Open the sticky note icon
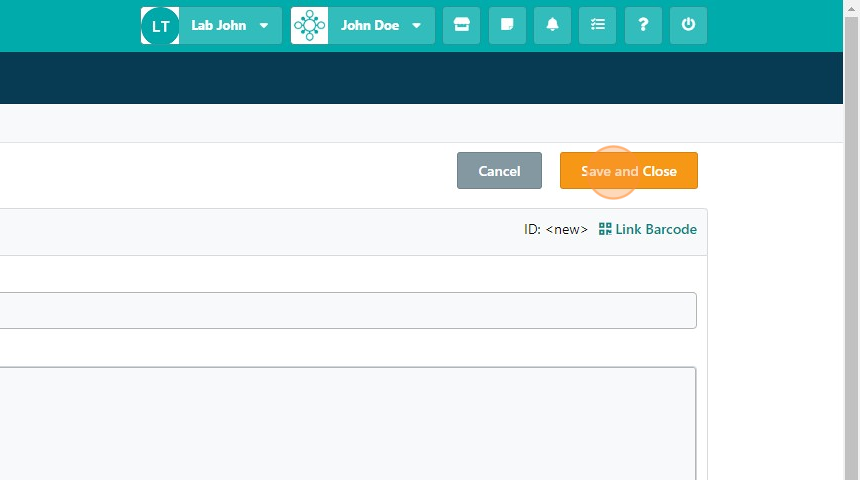This screenshot has height=480, width=860. tap(507, 25)
